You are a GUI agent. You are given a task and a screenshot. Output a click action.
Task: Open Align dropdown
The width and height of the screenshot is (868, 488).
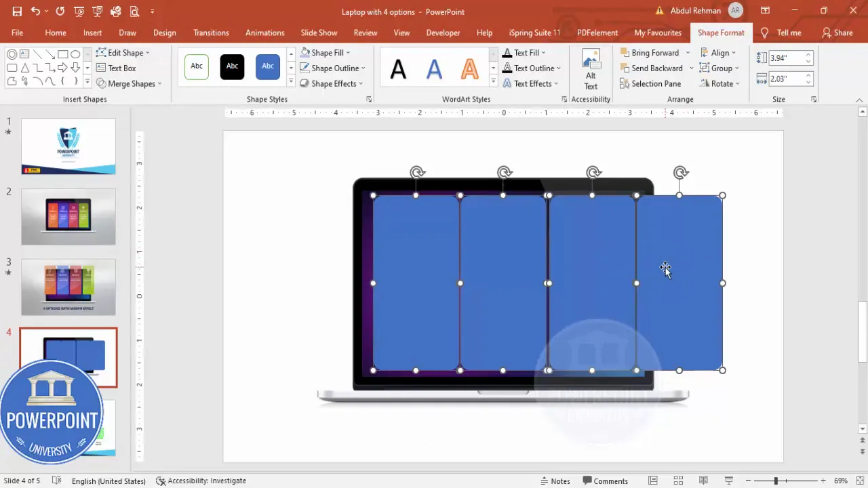[718, 53]
